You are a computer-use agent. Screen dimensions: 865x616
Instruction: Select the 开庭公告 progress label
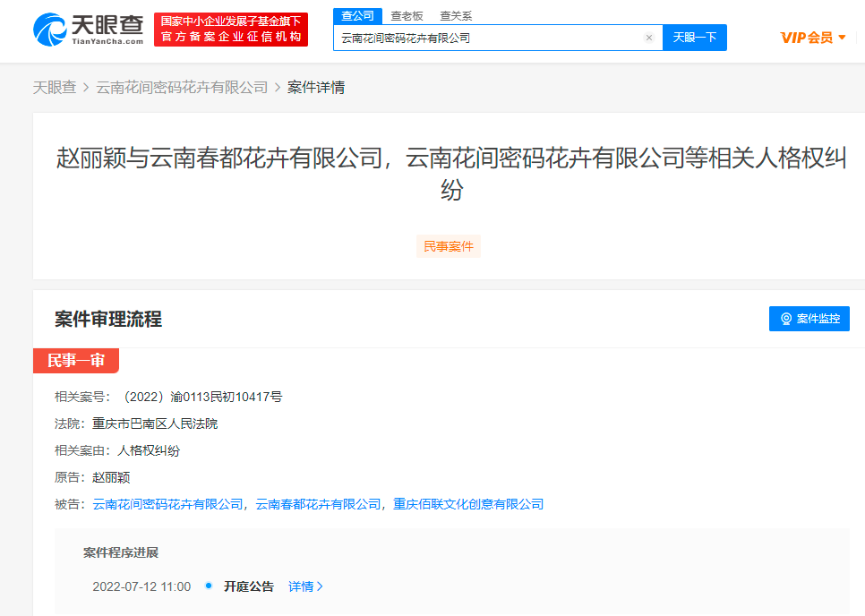click(249, 586)
